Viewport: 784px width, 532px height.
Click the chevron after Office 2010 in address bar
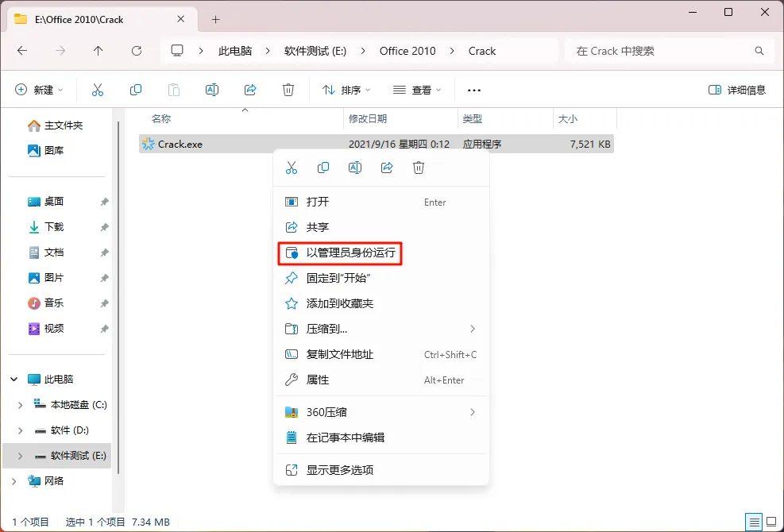[453, 51]
